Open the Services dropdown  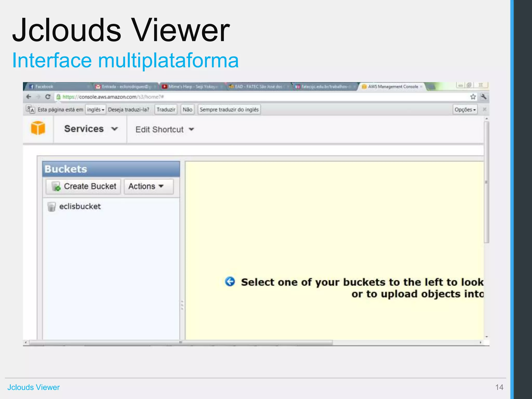[x=91, y=129]
